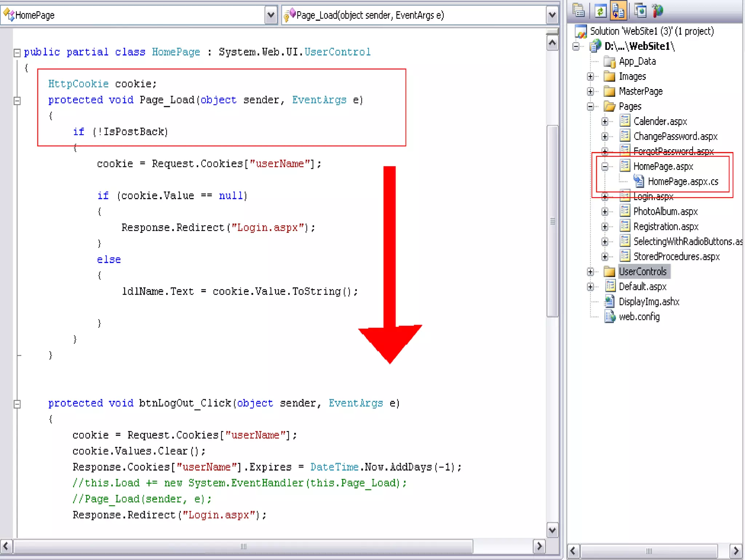Click the Solution 'WebSite1' root icon
Screen dimensions: 745x560
(581, 32)
